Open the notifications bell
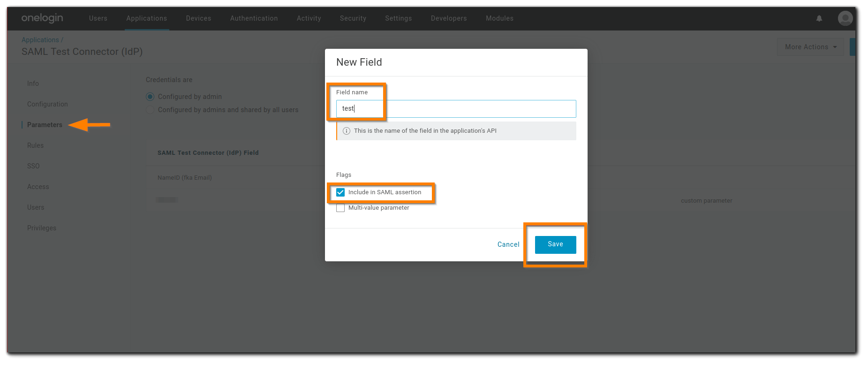868x365 pixels. (819, 18)
